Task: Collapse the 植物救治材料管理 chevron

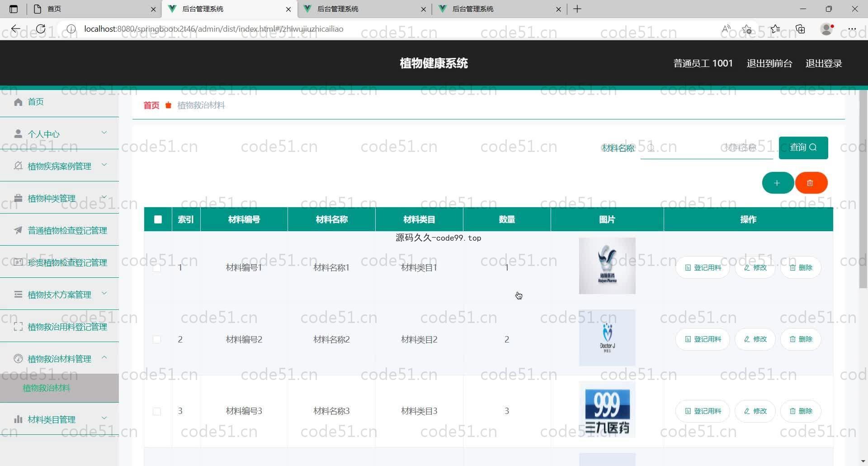Action: 104,357
